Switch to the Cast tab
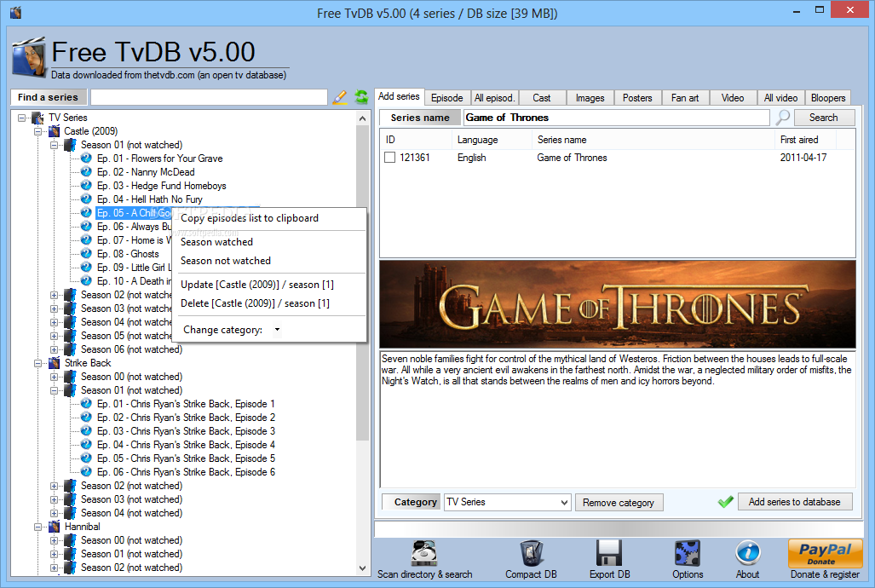The image size is (875, 588). [541, 98]
